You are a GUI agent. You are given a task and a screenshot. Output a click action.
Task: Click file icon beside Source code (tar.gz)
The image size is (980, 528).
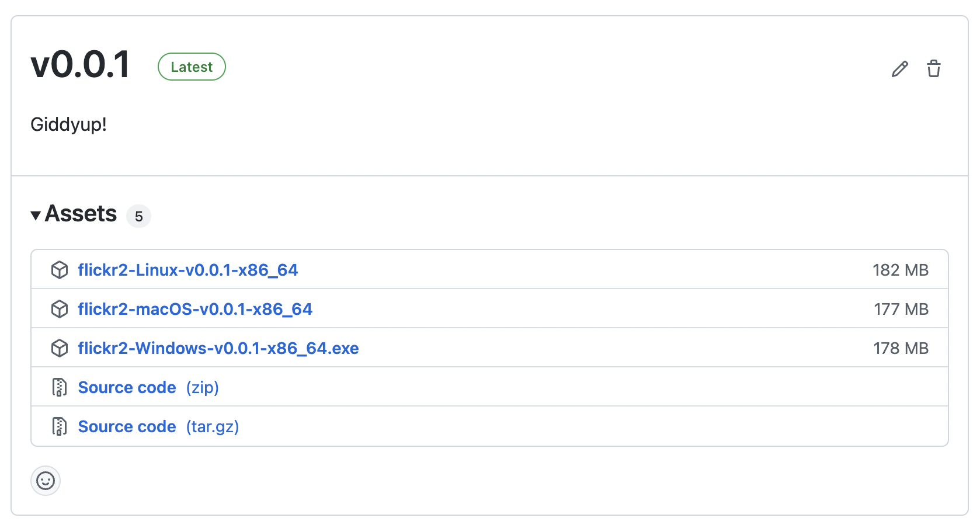pyautogui.click(x=60, y=426)
